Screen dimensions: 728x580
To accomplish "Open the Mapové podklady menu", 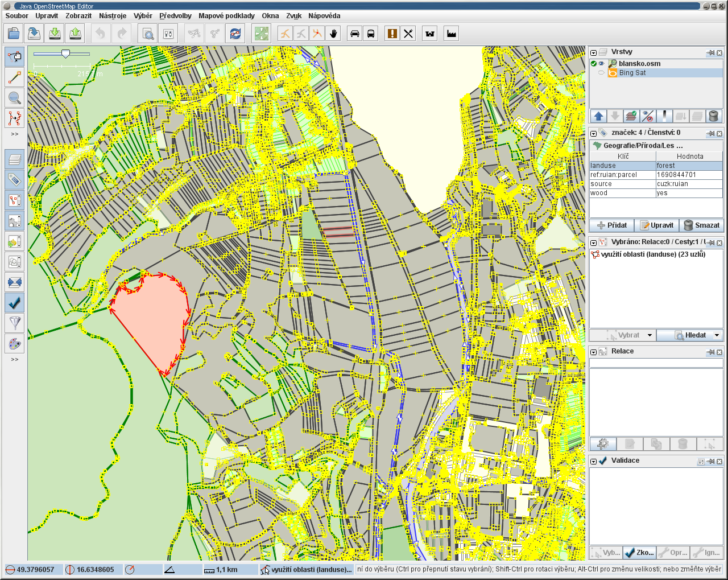I will [x=226, y=16].
